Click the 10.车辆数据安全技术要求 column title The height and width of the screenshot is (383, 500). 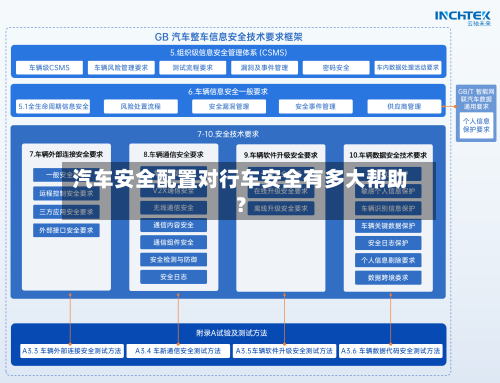click(x=388, y=155)
